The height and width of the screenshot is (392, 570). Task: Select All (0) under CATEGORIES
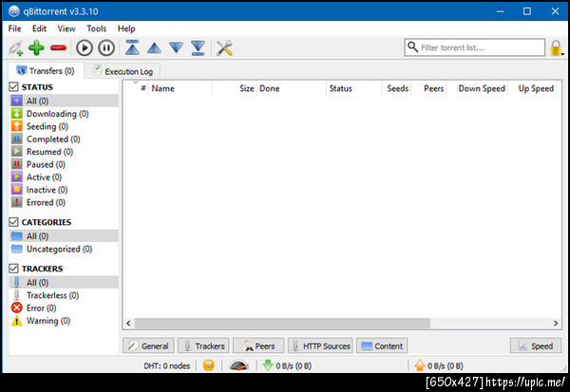(x=64, y=236)
